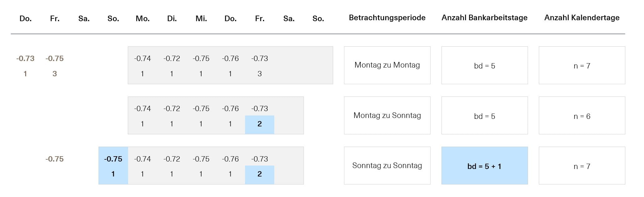Click the brown -0.73 Thursday value
Screen dimensions: 644x197
point(25,59)
